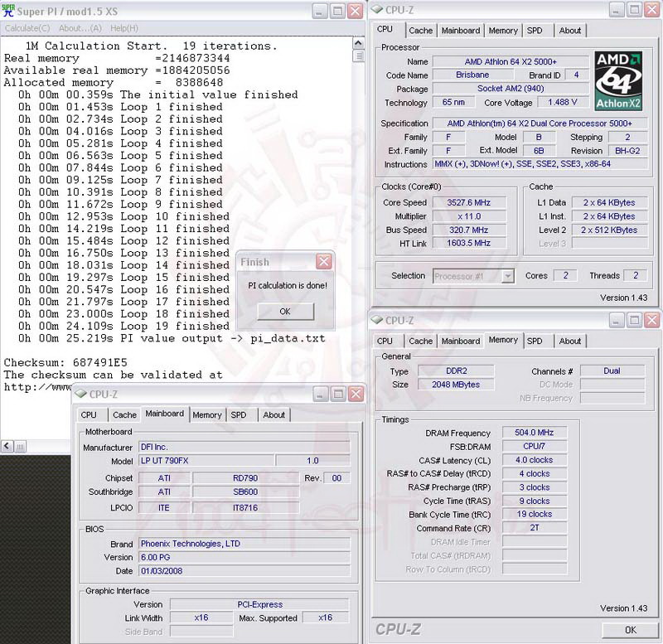Screen dimensions: 663x644
Task: Click the Manufacturer DFI Inc. field
Action: click(x=244, y=447)
